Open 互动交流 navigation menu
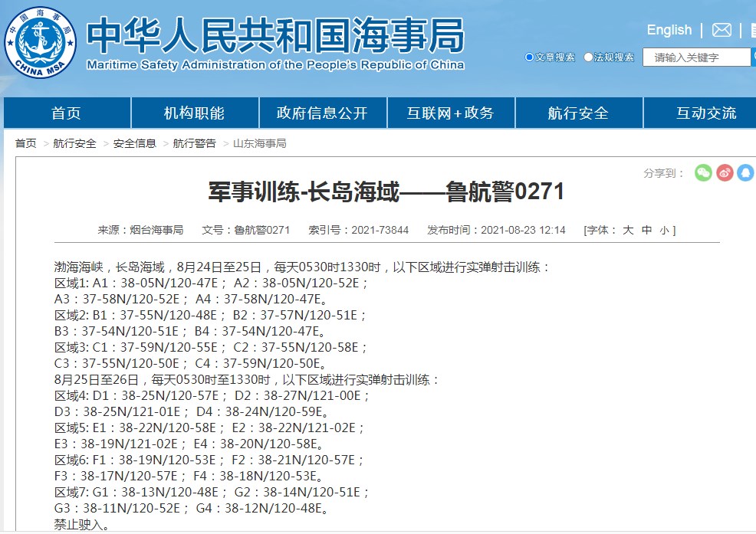The image size is (756, 534). pos(706,113)
